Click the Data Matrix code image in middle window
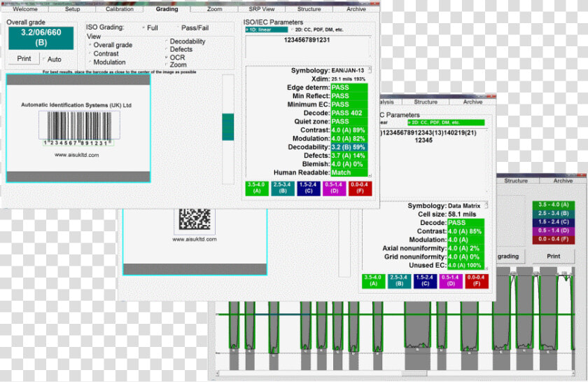This screenshot has width=588, height=382. click(195, 219)
